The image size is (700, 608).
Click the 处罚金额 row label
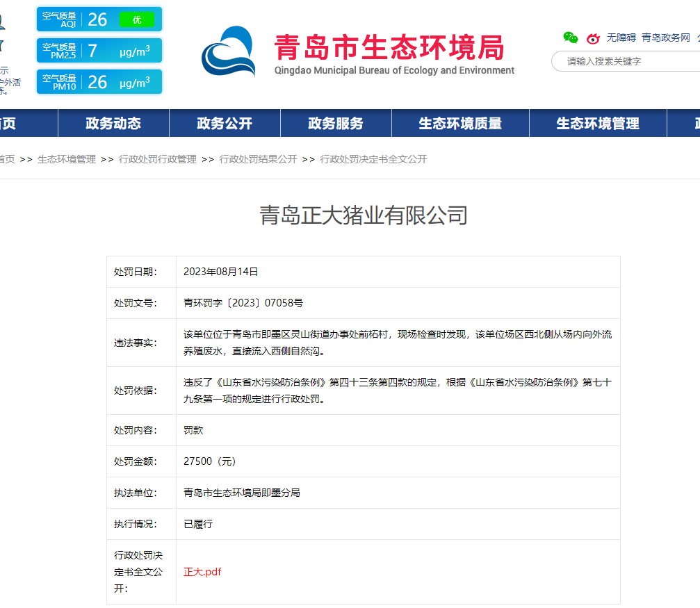point(136,461)
